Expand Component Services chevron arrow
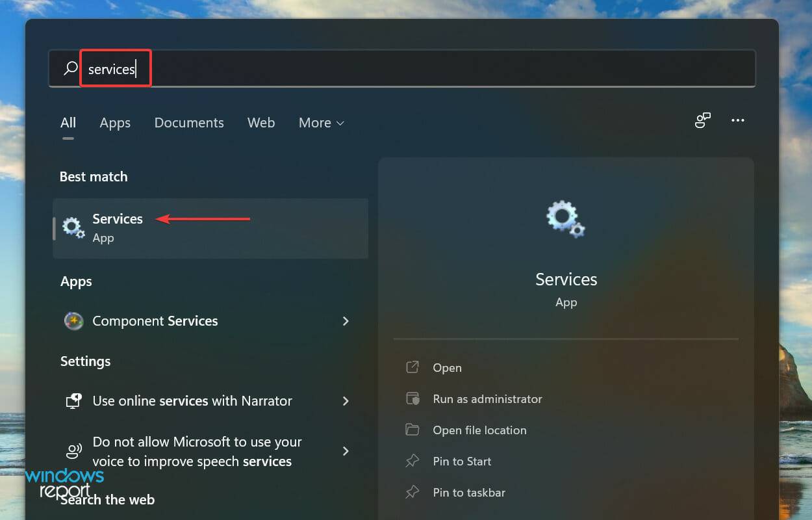 click(x=346, y=321)
